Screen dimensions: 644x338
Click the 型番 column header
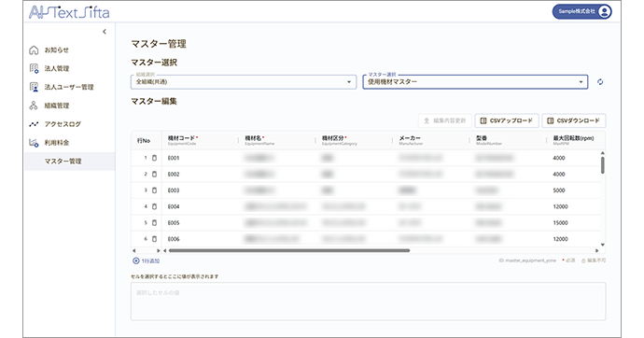point(508,140)
